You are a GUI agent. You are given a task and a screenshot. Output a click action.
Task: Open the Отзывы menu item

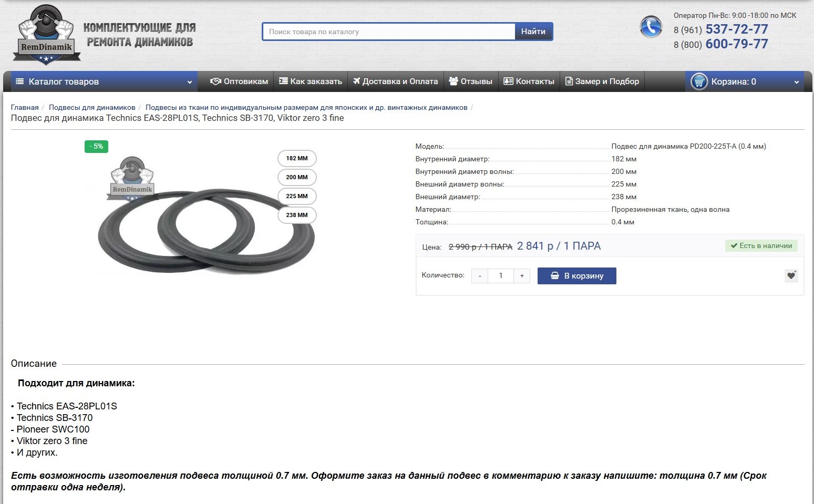tap(471, 81)
